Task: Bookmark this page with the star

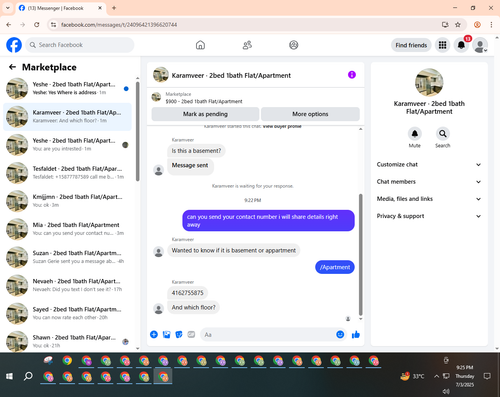Action: tap(458, 25)
